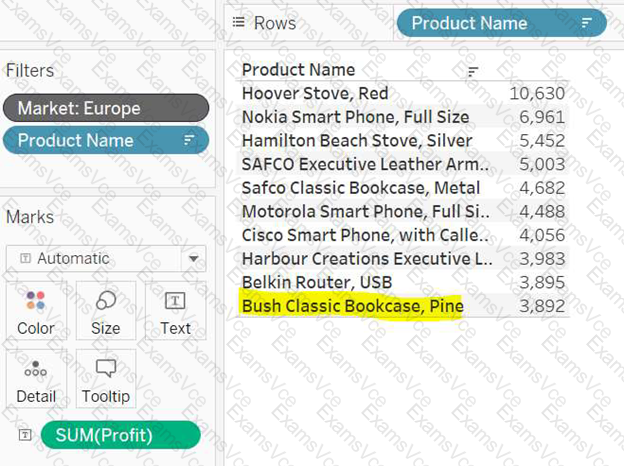
Task: Open the Color marks card
Action: click(x=36, y=311)
